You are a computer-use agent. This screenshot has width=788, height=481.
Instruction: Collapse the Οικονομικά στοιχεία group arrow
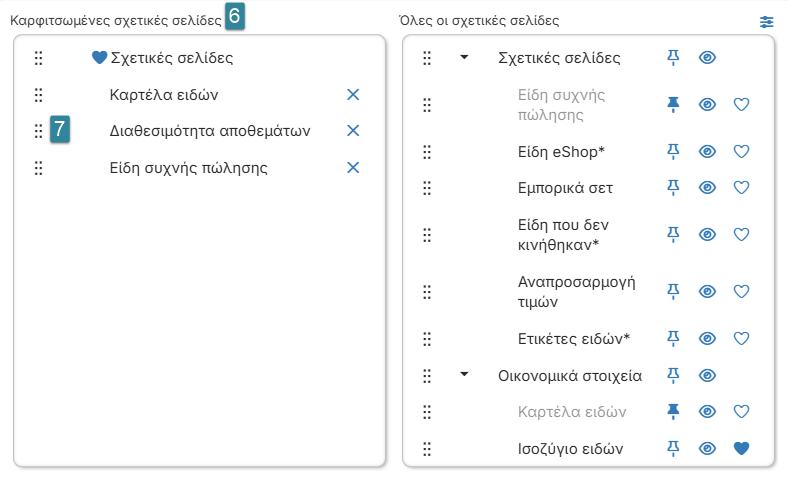464,374
